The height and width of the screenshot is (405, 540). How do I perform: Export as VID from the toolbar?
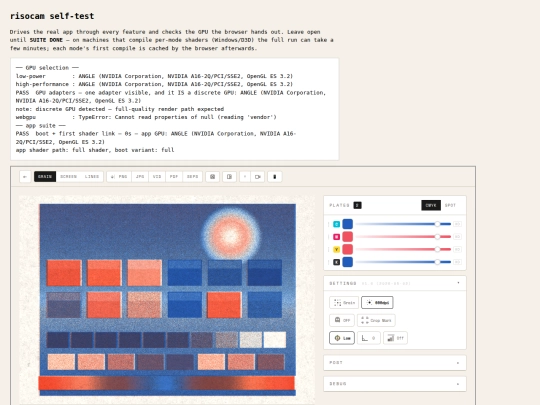[157, 177]
